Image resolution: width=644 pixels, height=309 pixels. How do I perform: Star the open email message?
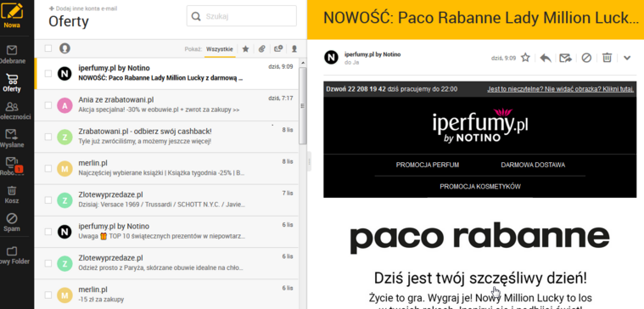[x=525, y=58]
